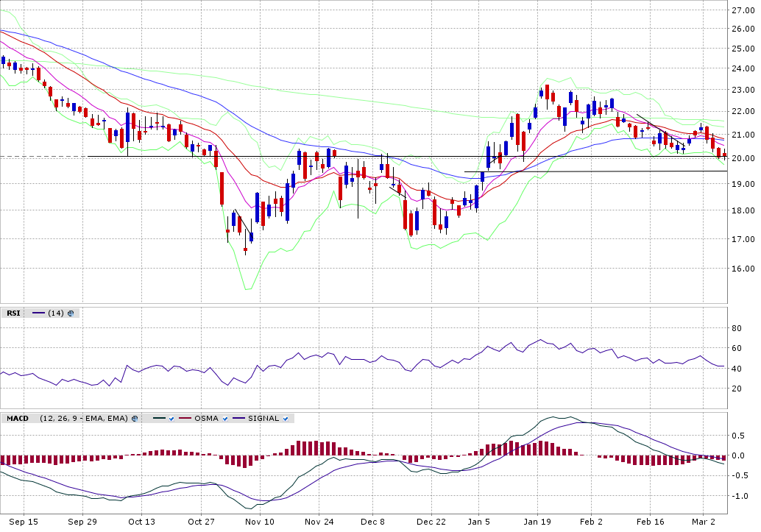This screenshot has height=532, width=761.
Task: Click the OSMA legend label
Action: [x=207, y=419]
